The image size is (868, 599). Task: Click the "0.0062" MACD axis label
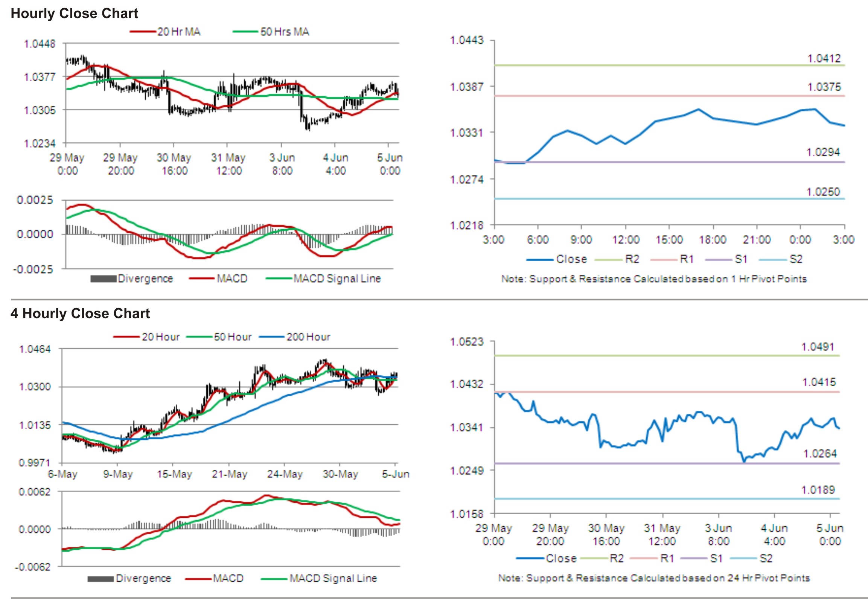pos(35,492)
